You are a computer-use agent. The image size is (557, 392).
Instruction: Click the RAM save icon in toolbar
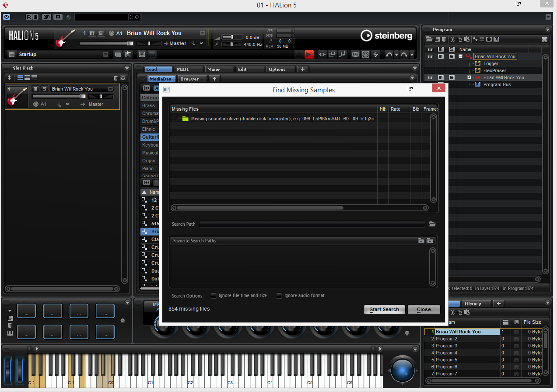point(355,54)
